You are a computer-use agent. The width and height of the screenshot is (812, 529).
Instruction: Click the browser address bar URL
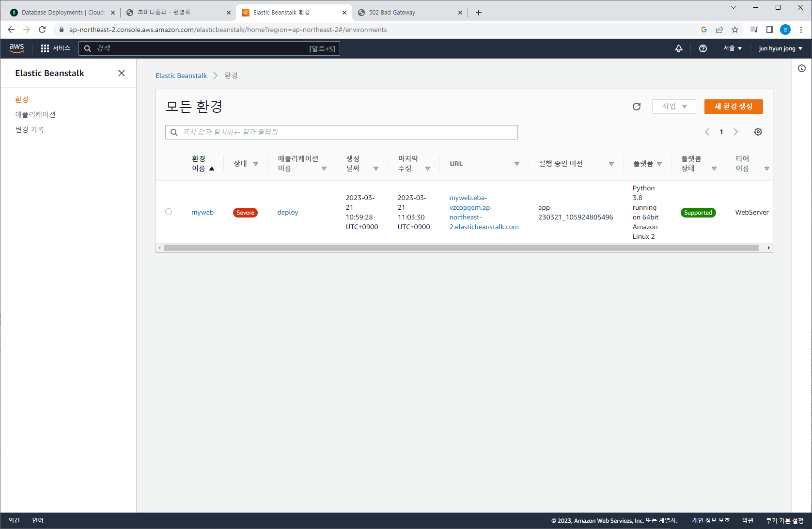[x=228, y=30]
